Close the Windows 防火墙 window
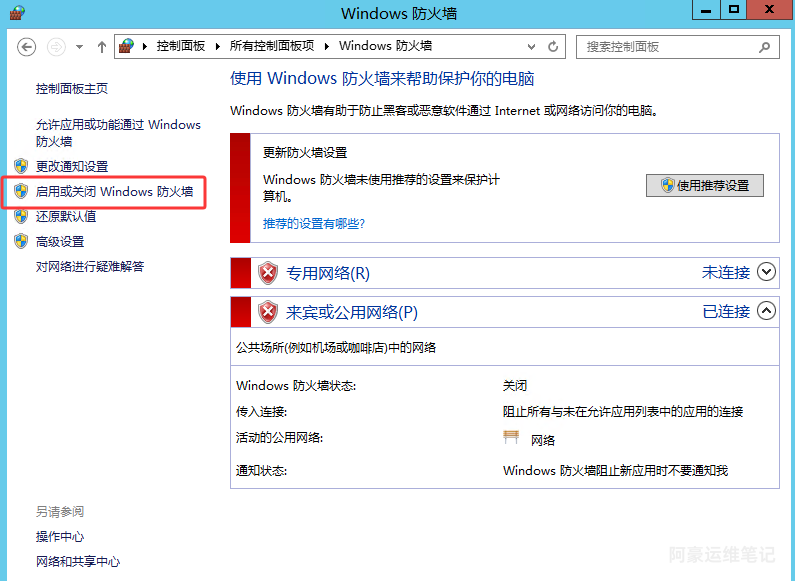 (x=770, y=10)
